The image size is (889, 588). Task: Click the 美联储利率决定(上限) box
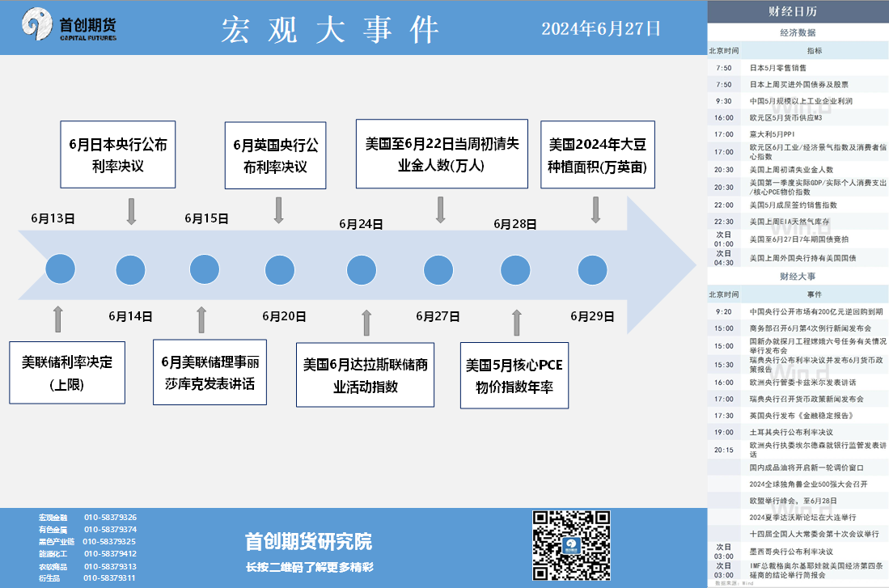coord(67,373)
